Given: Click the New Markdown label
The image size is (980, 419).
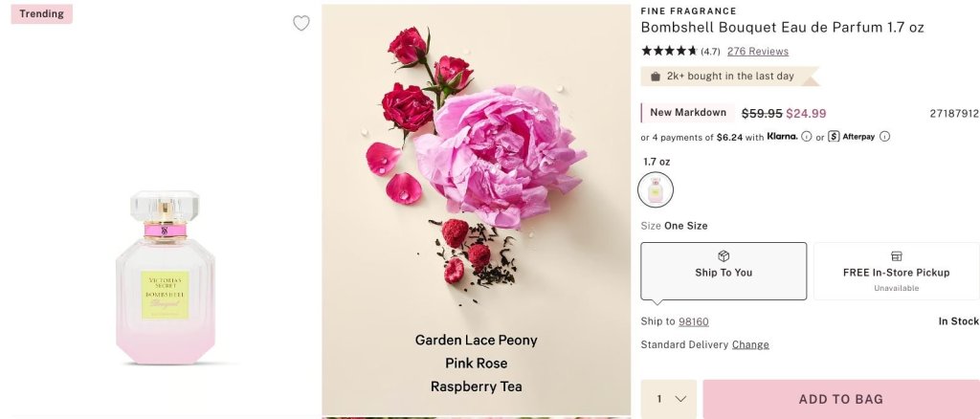Looking at the screenshot, I should pyautogui.click(x=687, y=113).
